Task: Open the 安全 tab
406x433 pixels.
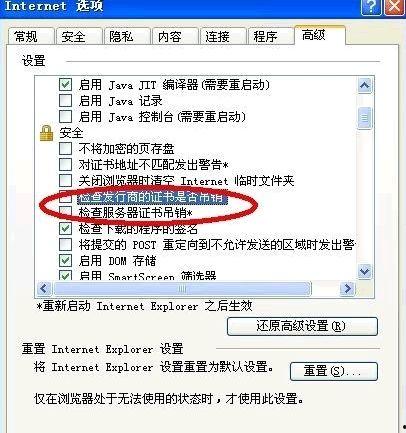Action: (79, 36)
